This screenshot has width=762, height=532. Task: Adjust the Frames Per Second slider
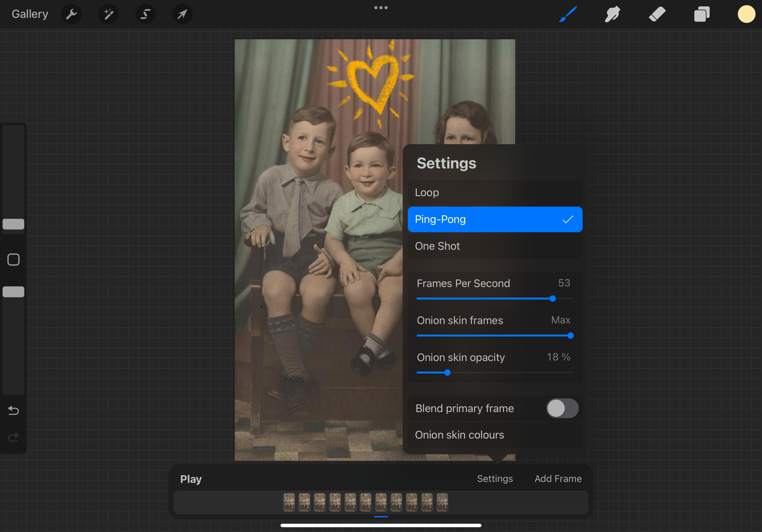coord(552,299)
